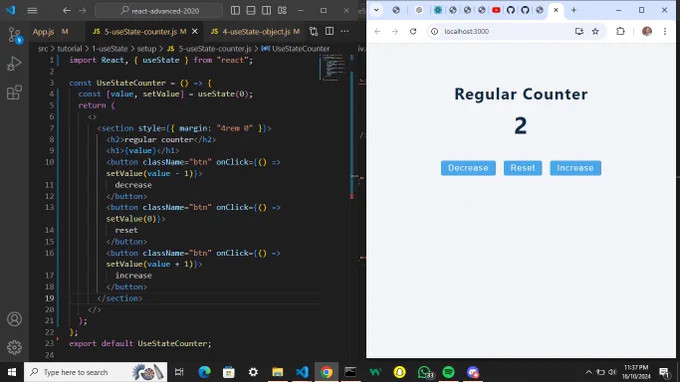Open File Explorer from taskbar
This screenshot has height=382, width=680.
pyautogui.click(x=278, y=372)
